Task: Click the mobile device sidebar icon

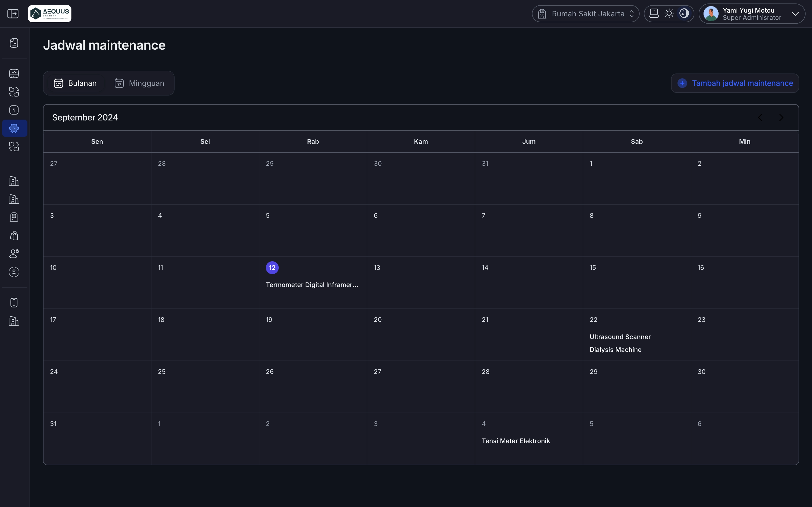Action: click(14, 303)
